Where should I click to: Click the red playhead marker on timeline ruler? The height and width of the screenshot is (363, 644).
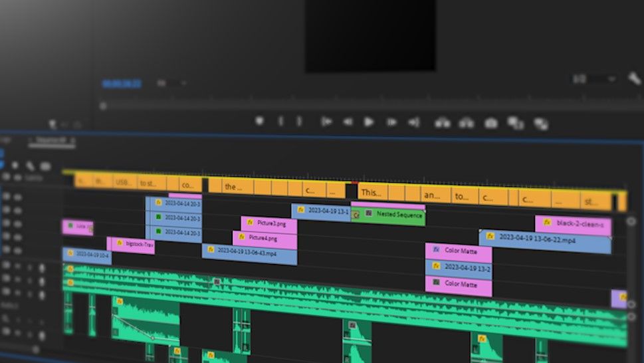[354, 183]
